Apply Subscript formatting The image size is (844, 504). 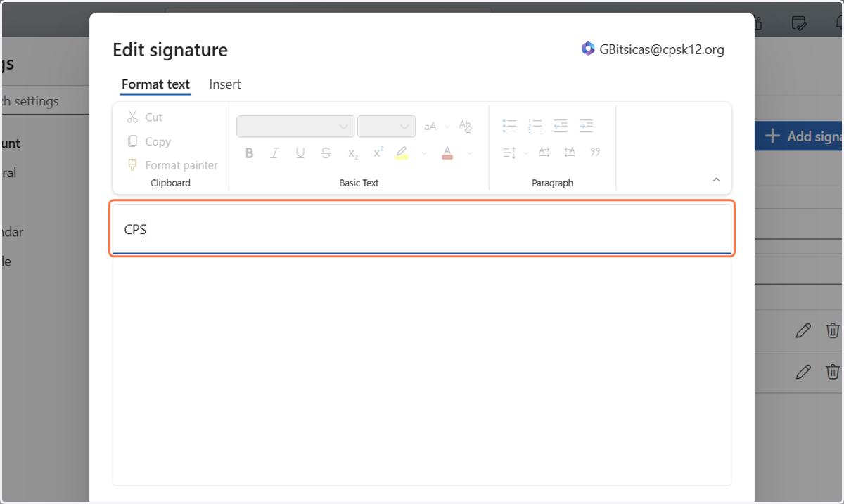352,153
